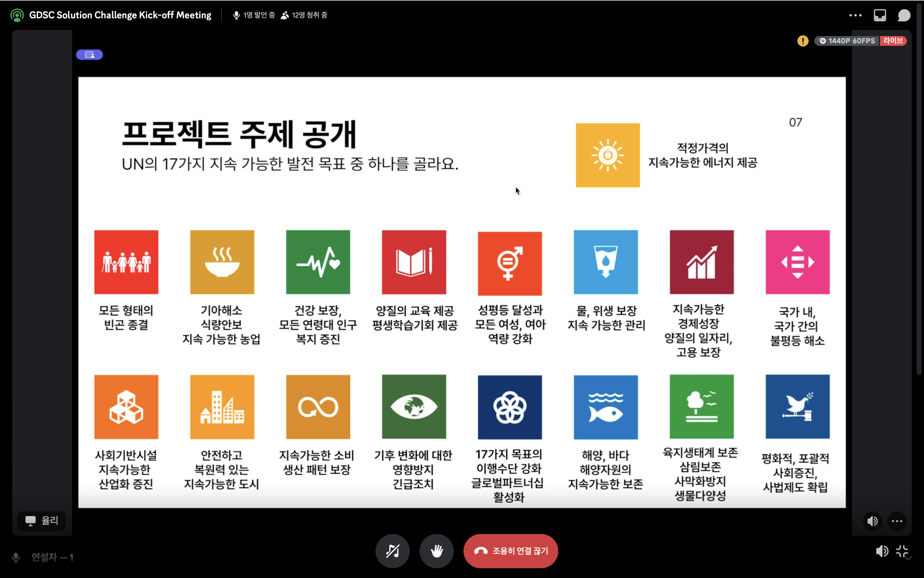Click the yellow warning exclamation icon
Image resolution: width=924 pixels, height=578 pixels.
tap(803, 41)
